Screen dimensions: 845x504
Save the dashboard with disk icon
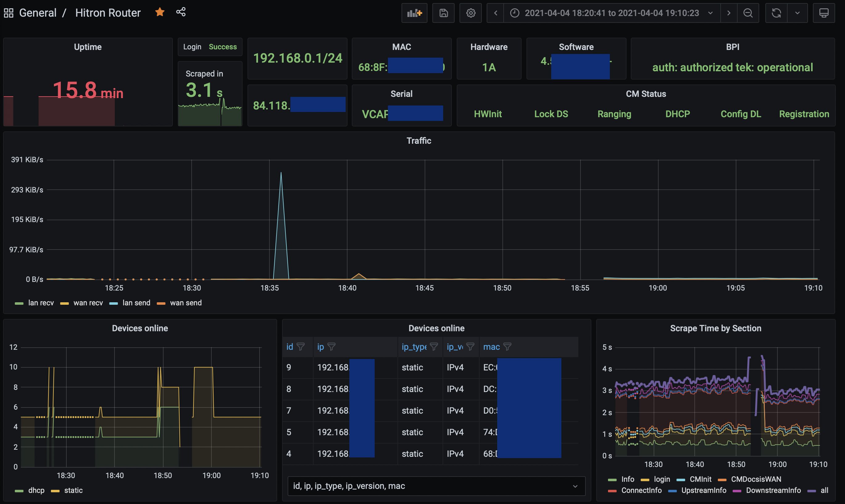443,13
